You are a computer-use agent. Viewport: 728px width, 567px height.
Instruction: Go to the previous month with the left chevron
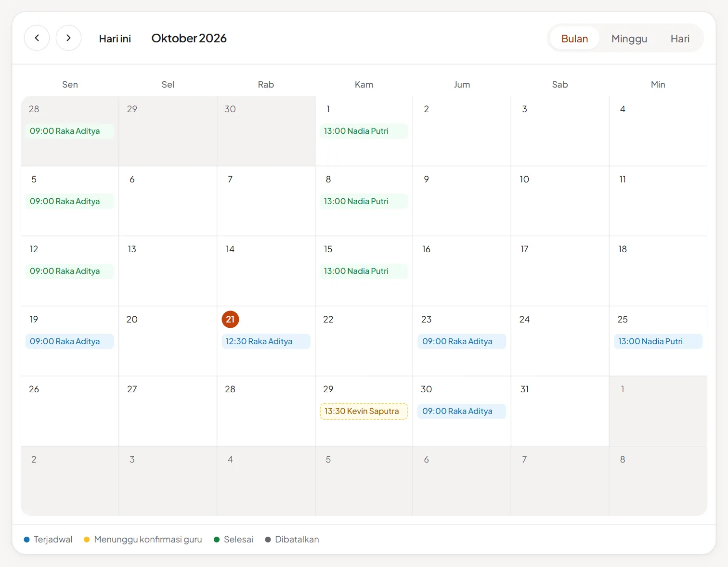(x=37, y=38)
